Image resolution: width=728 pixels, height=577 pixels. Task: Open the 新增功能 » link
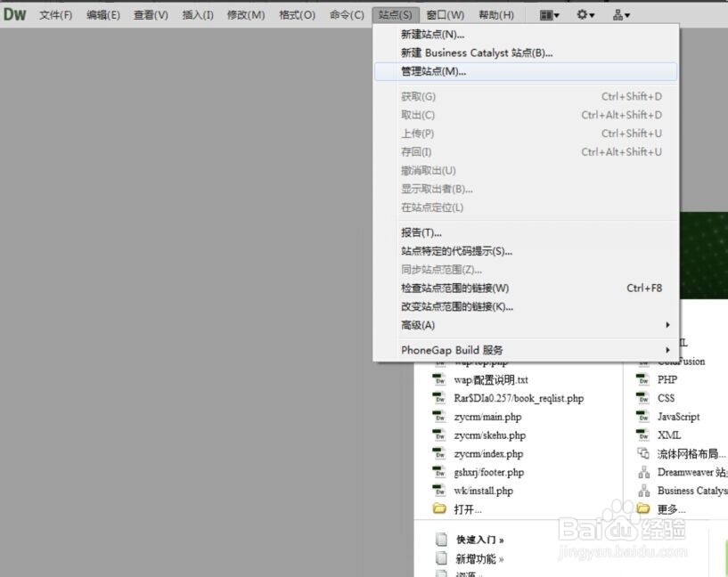click(x=479, y=559)
